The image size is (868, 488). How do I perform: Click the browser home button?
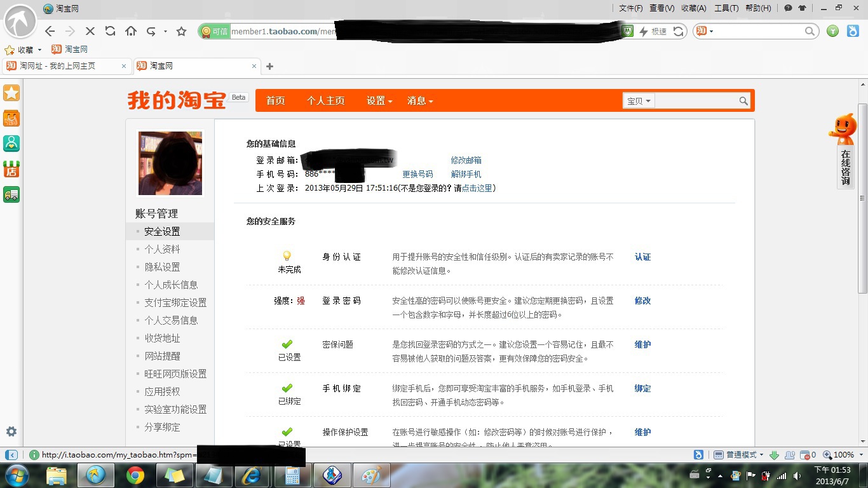[131, 31]
